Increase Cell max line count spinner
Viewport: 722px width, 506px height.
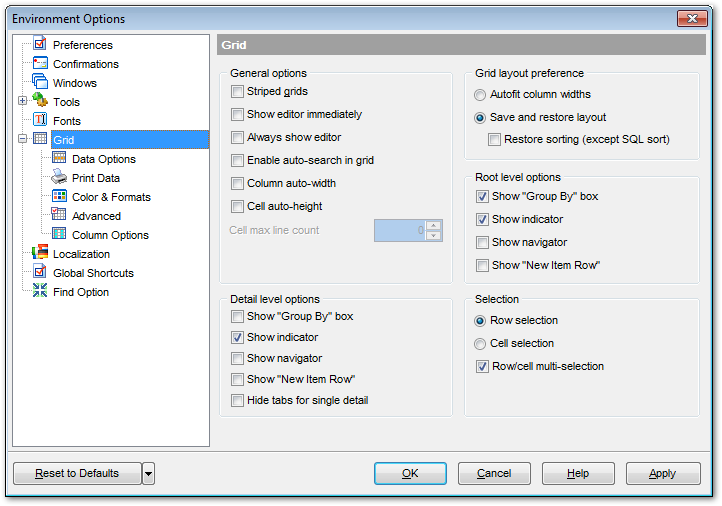tap(433, 225)
